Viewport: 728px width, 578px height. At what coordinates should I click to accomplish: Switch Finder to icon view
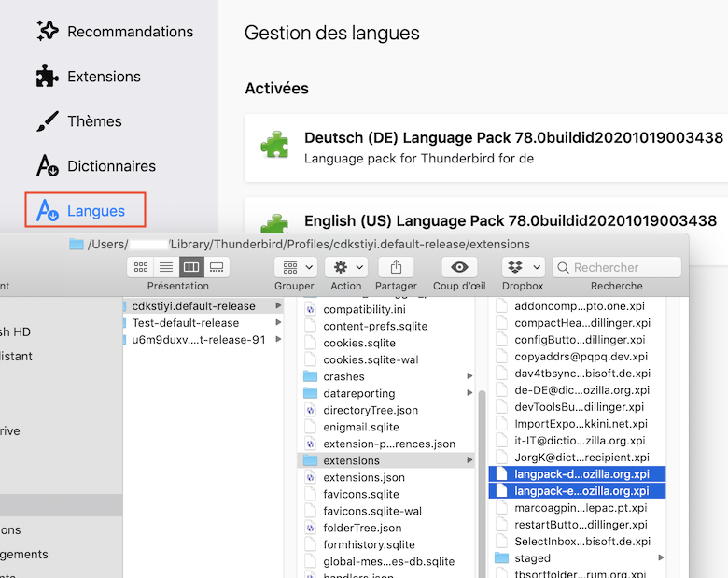click(x=141, y=267)
